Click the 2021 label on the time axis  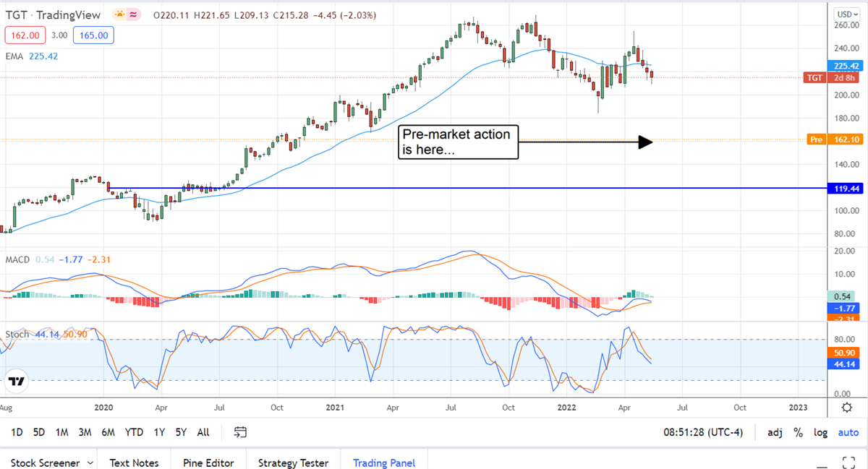[335, 408]
